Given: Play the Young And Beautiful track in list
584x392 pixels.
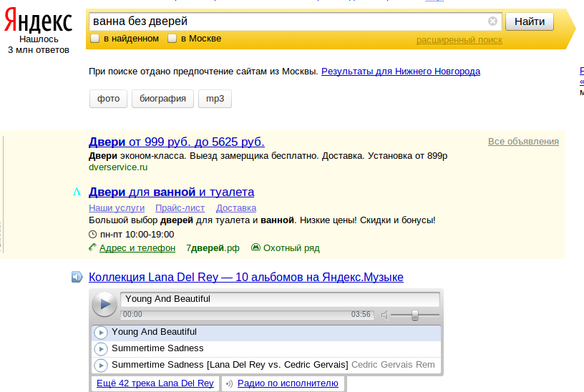Looking at the screenshot, I should pos(101,333).
